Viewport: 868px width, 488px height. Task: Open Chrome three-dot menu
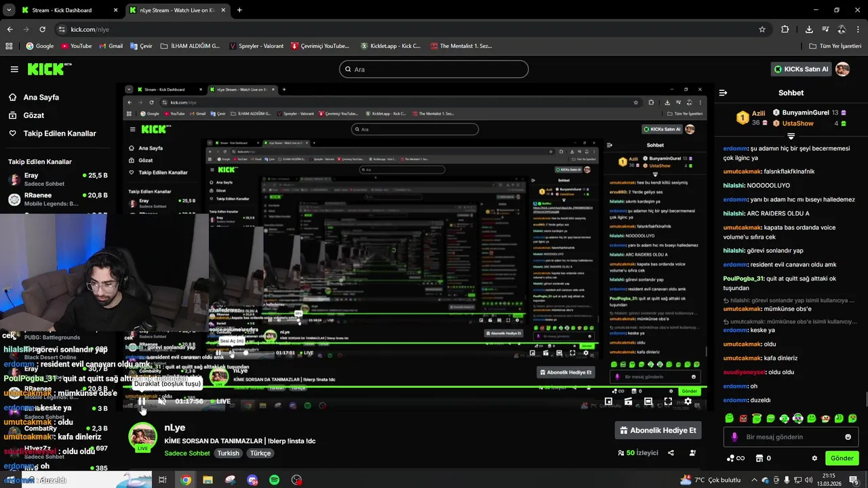859,29
